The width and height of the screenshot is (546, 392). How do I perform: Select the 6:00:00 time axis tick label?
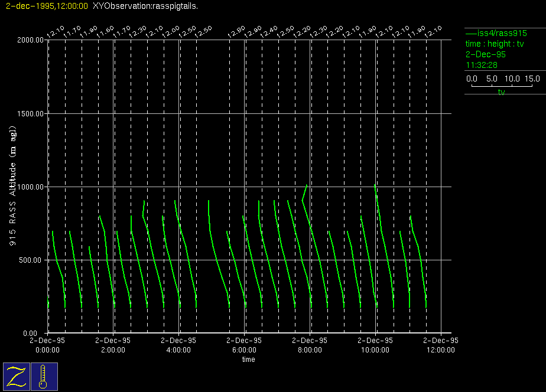click(244, 349)
